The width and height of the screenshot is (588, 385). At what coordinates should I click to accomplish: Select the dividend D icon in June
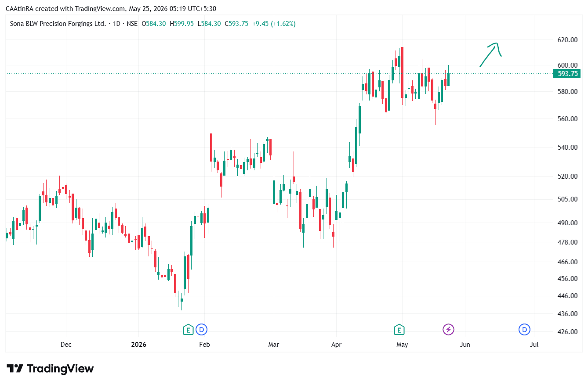point(524,329)
